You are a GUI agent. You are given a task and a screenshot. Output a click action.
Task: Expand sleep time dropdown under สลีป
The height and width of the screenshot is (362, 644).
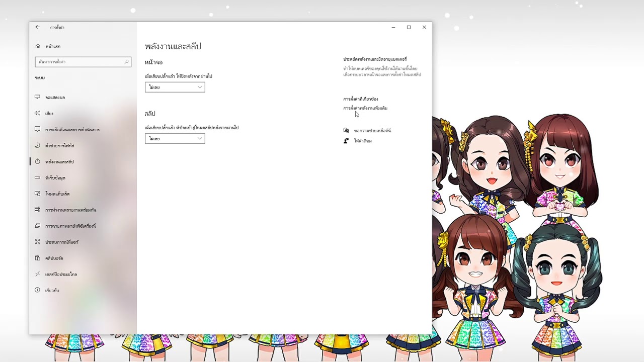(x=175, y=138)
